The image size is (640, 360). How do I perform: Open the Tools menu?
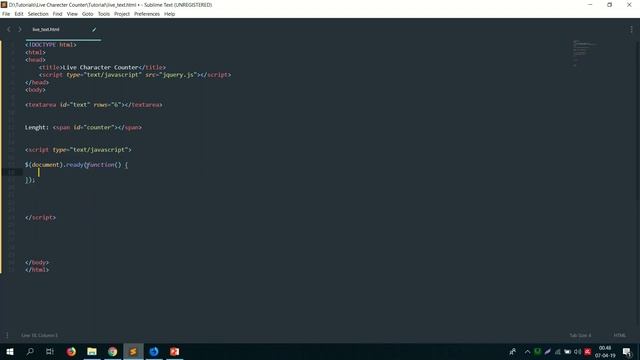(x=104, y=14)
